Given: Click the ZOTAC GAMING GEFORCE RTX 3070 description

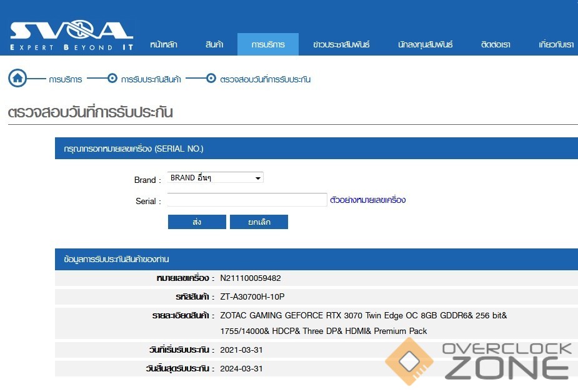Looking at the screenshot, I should (363, 323).
